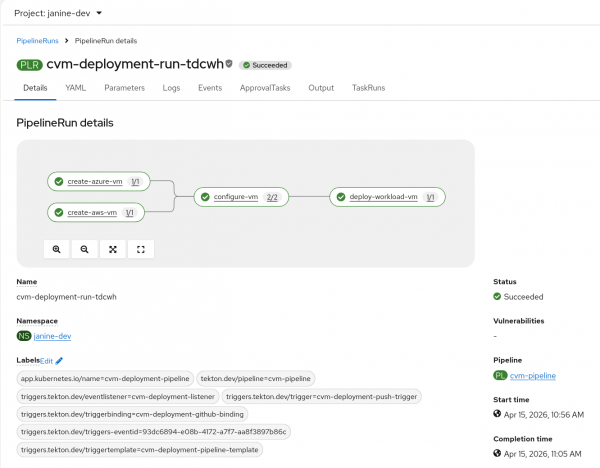Click the globe icon beside Completion time

coord(497,453)
